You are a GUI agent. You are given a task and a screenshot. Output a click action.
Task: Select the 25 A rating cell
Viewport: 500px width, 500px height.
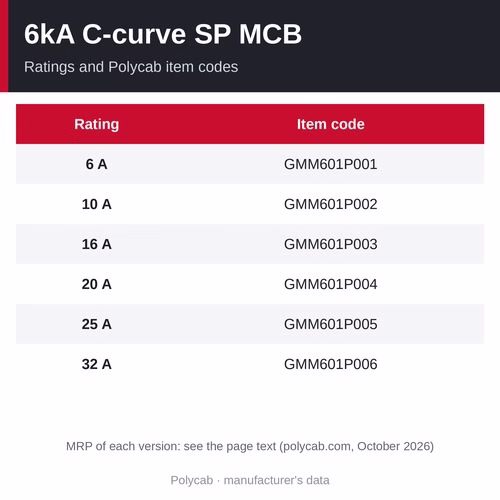pyautogui.click(x=97, y=324)
